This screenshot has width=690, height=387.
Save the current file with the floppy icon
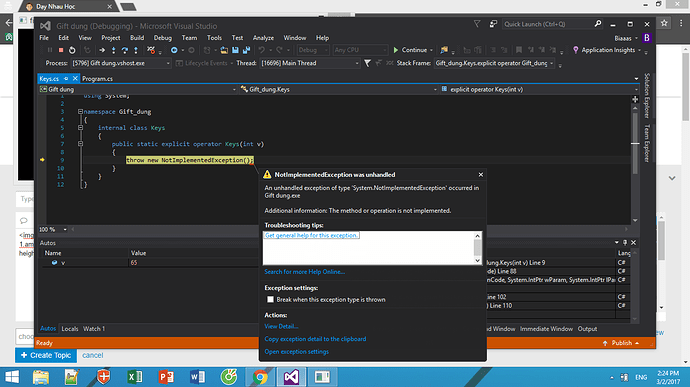click(235, 50)
